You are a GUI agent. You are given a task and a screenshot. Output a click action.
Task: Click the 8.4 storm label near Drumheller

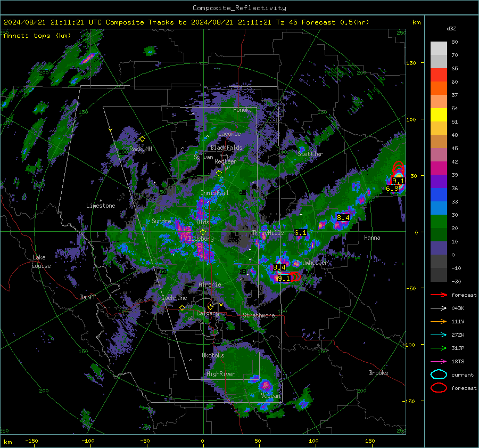(279, 267)
